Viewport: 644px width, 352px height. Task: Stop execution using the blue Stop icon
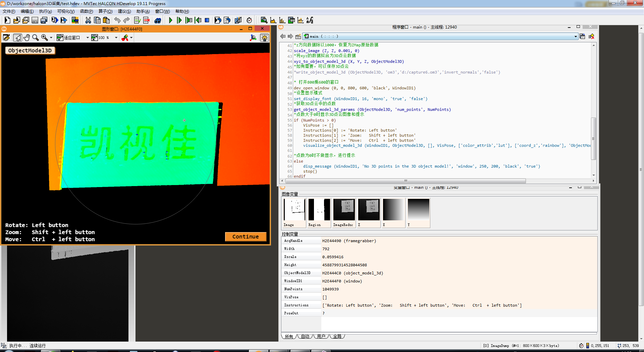pos(207,20)
